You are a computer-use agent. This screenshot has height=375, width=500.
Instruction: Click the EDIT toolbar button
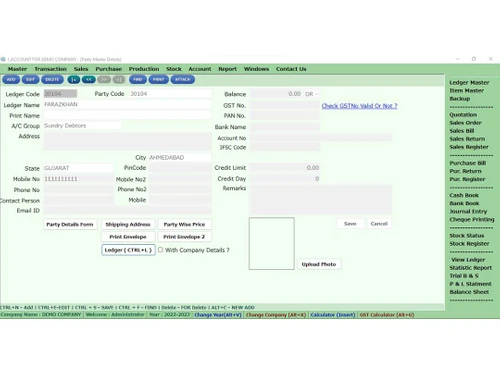click(x=30, y=80)
